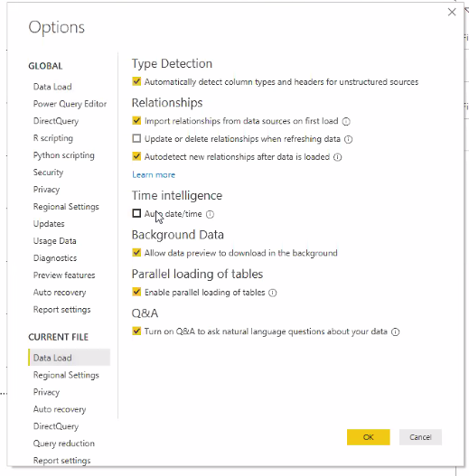Disable Allow data preview to download in background

click(x=136, y=253)
